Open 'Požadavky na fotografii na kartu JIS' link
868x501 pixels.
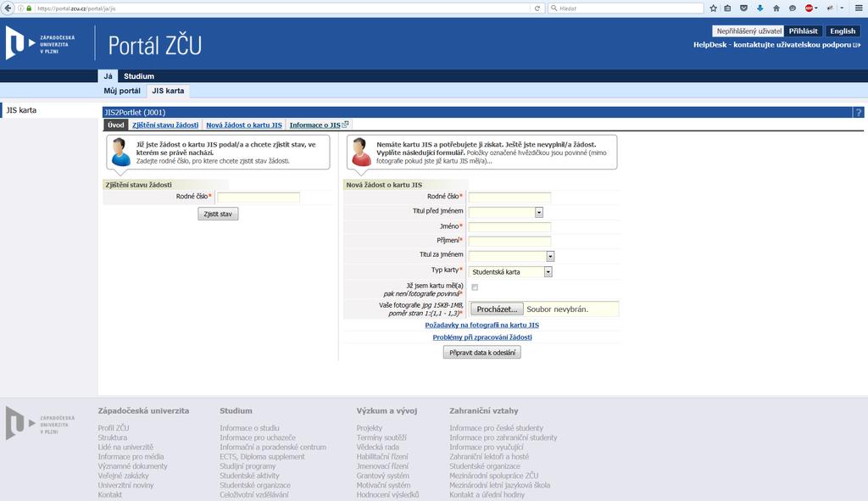click(481, 325)
